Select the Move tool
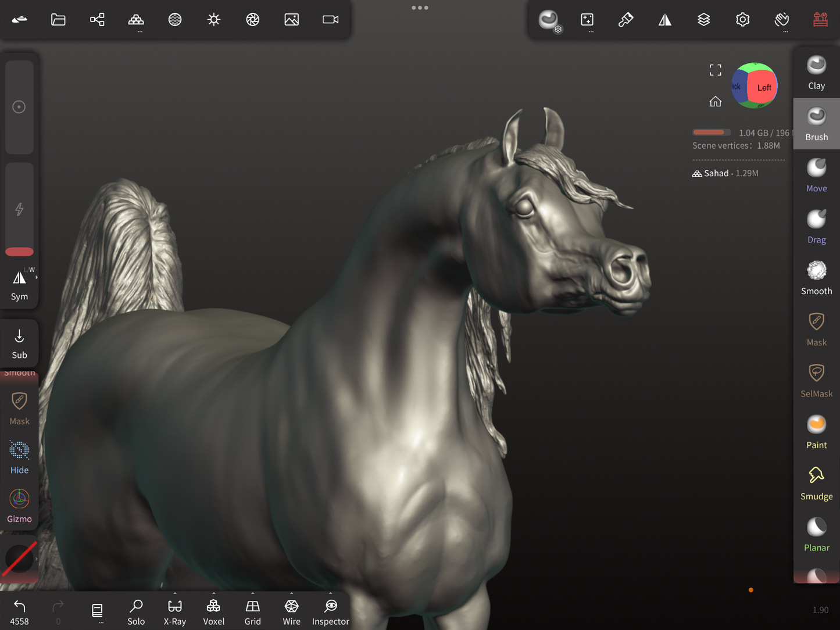Image resolution: width=840 pixels, height=630 pixels. (x=816, y=175)
